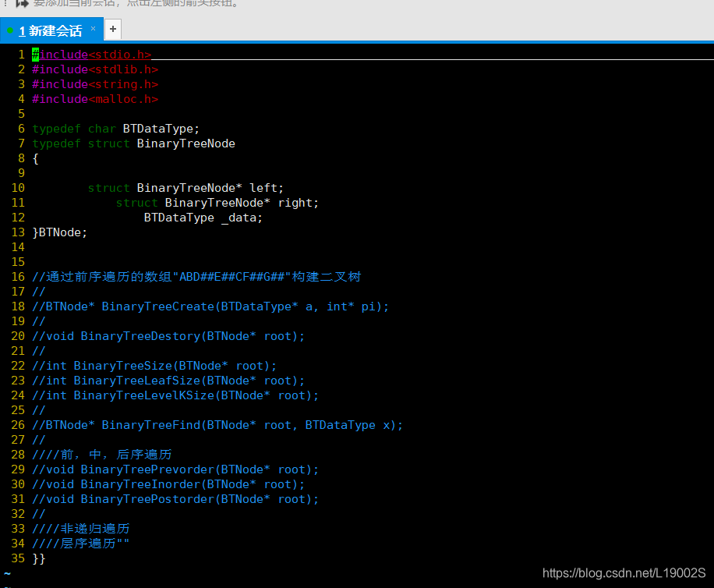The height and width of the screenshot is (588, 714).
Task: Click 'struct BinaryTreeNode* left;' line
Action: pos(186,188)
